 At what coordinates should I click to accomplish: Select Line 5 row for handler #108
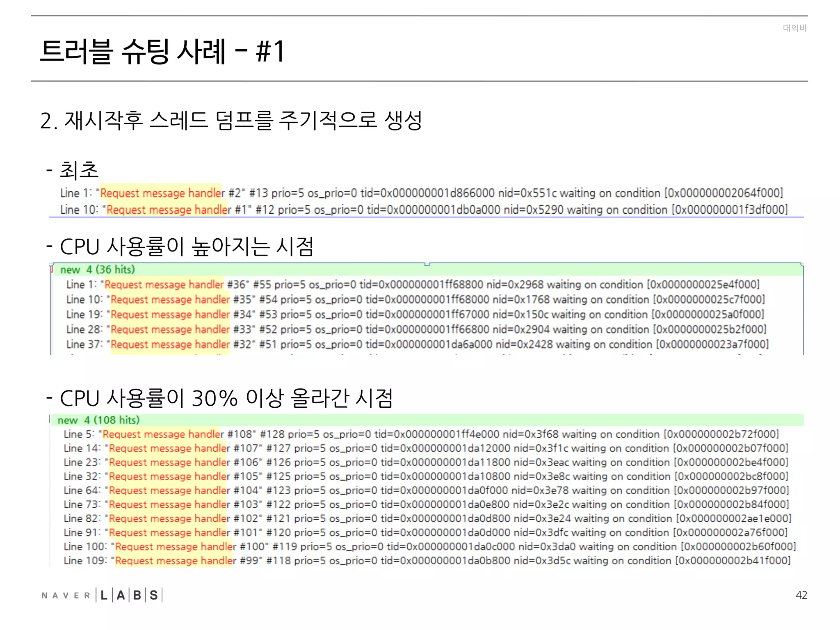[421, 434]
